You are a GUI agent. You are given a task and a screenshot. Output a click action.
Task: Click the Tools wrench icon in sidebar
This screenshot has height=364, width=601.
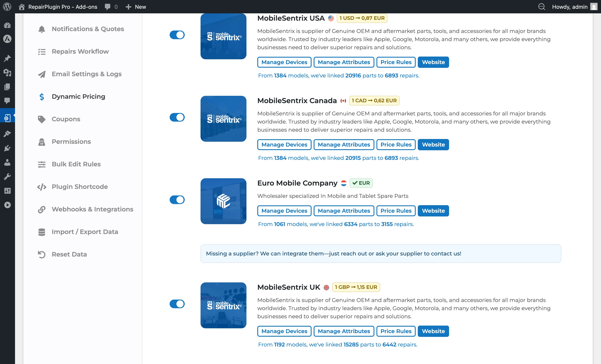point(7,177)
